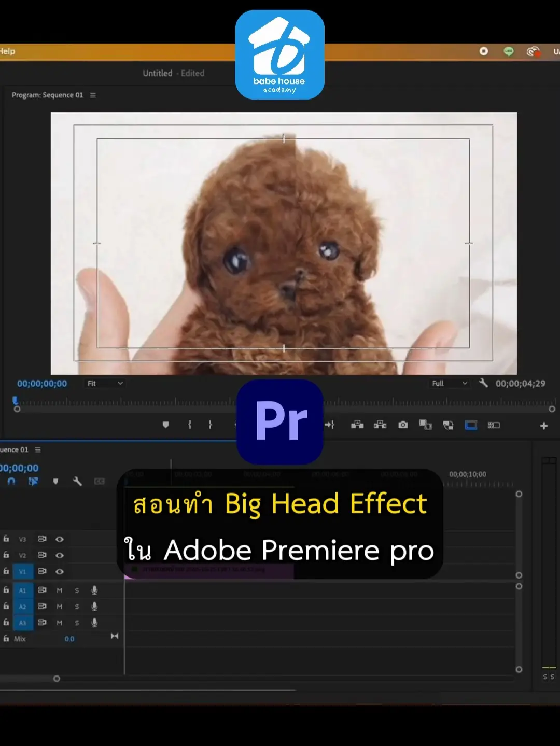The image size is (560, 746).
Task: Click the Add Marker icon in the timeline
Action: click(56, 482)
